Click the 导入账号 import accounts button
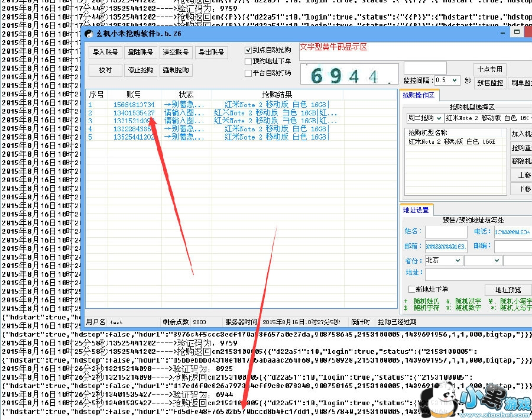The image size is (532, 420). [106, 53]
